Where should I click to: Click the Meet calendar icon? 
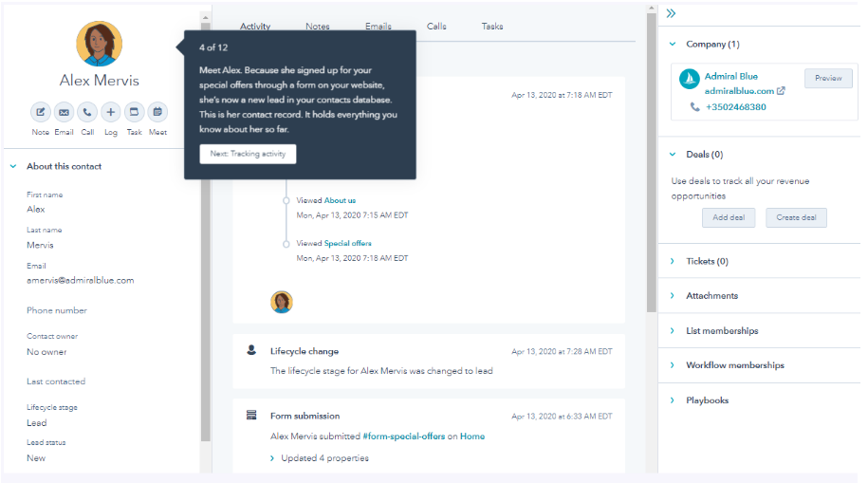[157, 112]
